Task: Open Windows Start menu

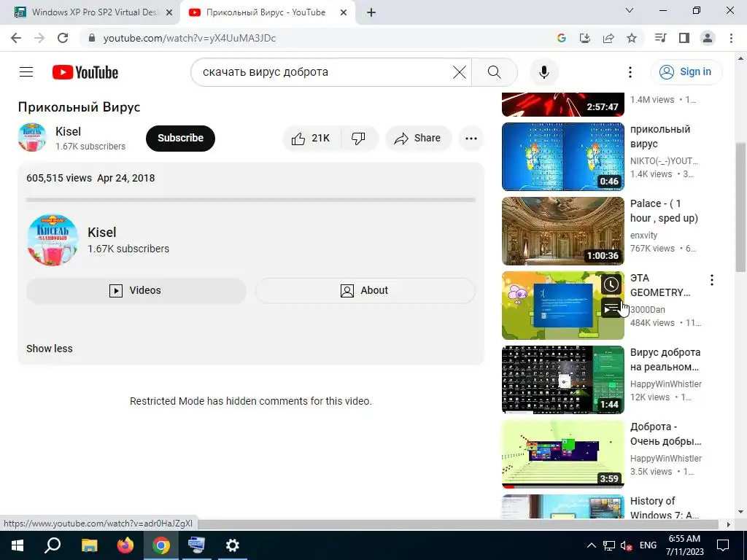Action: click(x=18, y=545)
